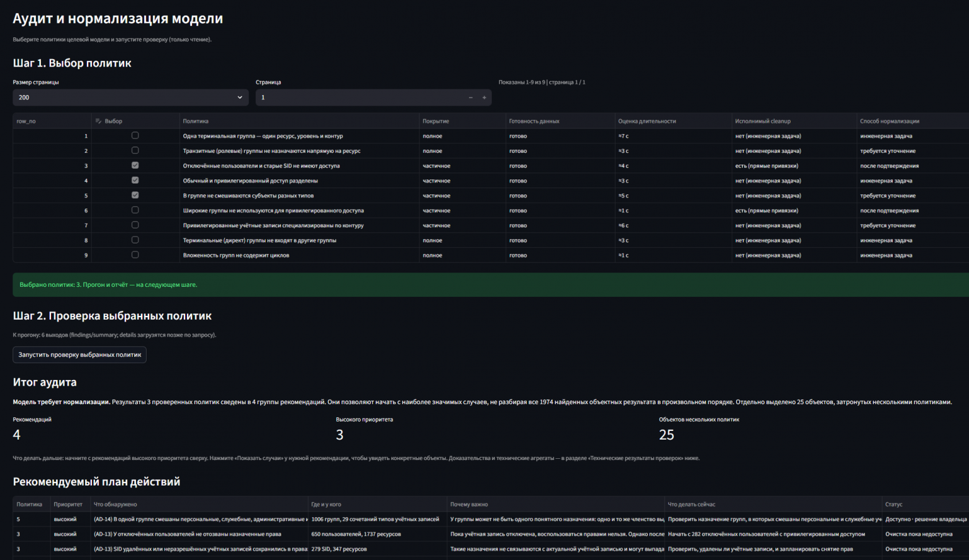Click '650 пользователей, 1737 ресурсов' cell
The image size is (969, 560).
pos(377,534)
